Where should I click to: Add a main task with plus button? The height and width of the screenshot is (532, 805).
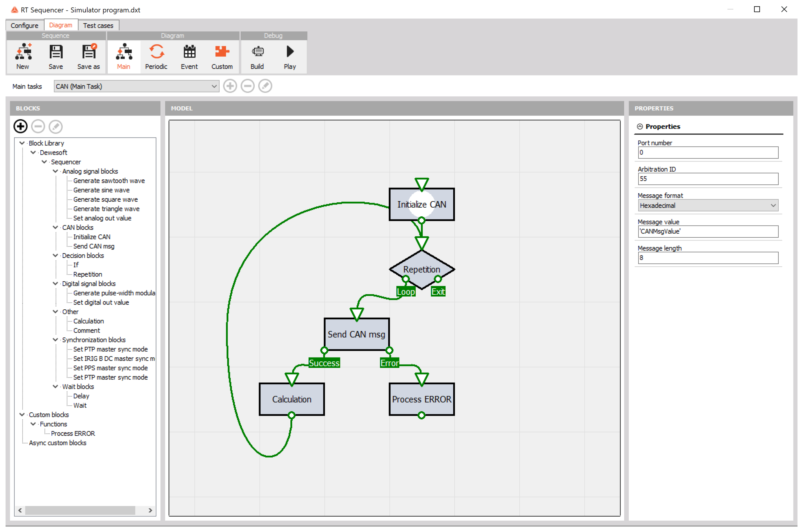pyautogui.click(x=230, y=86)
